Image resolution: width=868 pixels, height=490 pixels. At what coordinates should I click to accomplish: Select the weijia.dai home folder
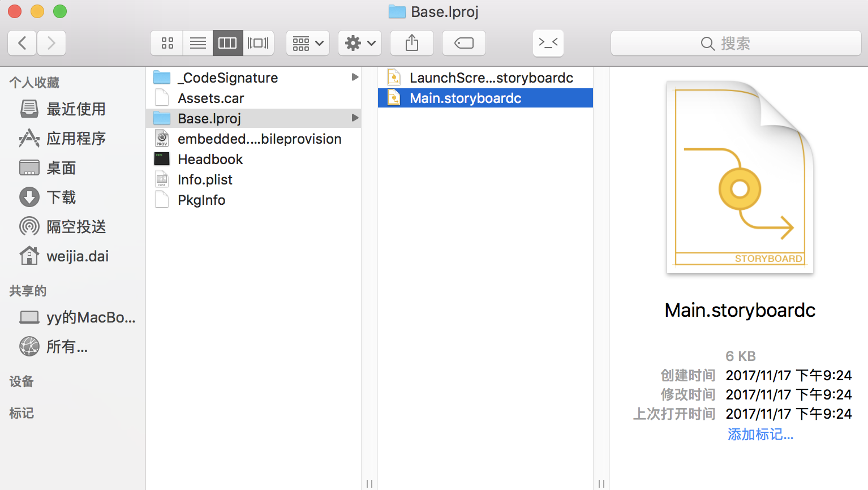tap(77, 256)
